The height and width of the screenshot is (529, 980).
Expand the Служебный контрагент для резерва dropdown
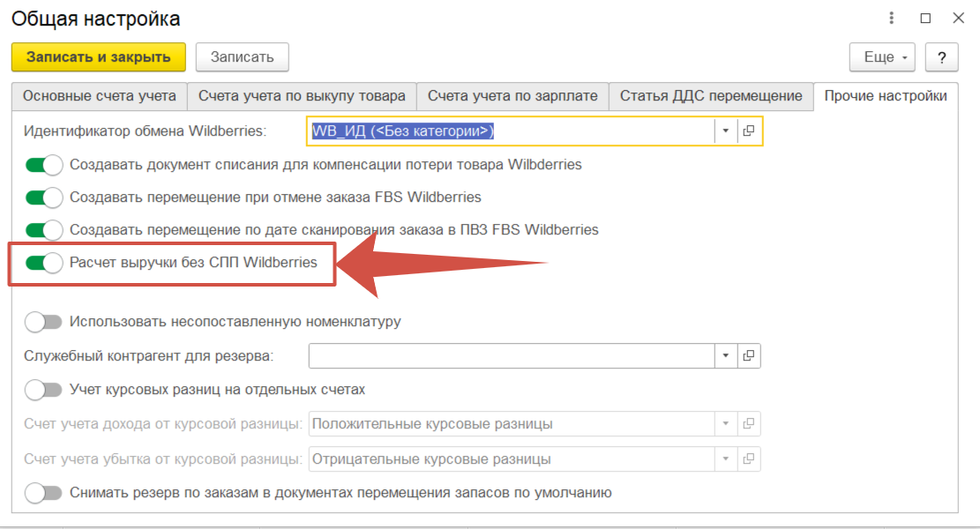[726, 356]
